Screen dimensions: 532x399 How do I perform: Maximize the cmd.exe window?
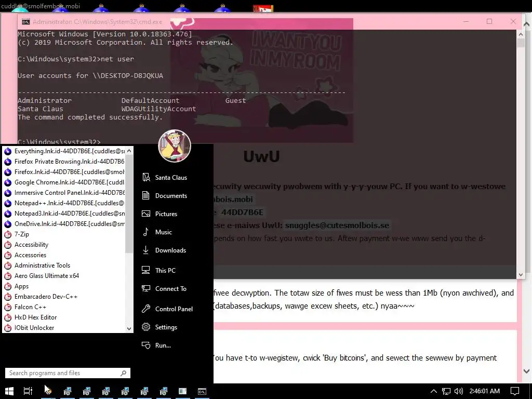pyautogui.click(x=489, y=21)
